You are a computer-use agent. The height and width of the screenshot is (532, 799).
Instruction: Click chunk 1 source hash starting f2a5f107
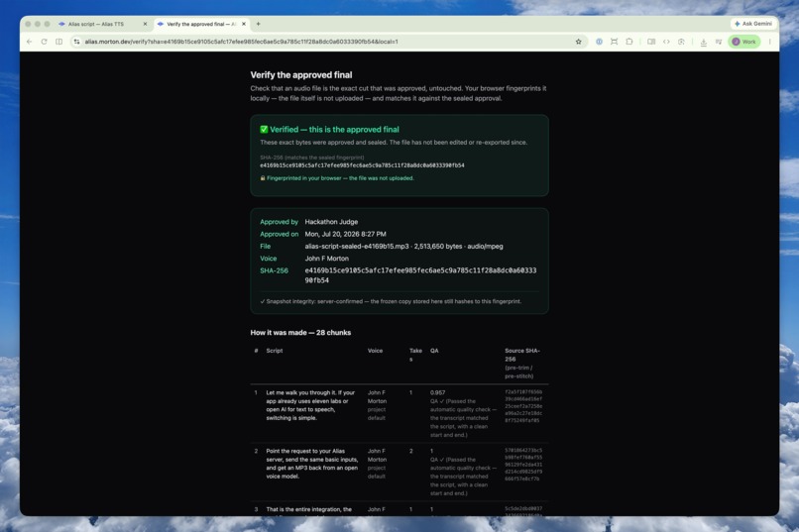[x=523, y=406]
